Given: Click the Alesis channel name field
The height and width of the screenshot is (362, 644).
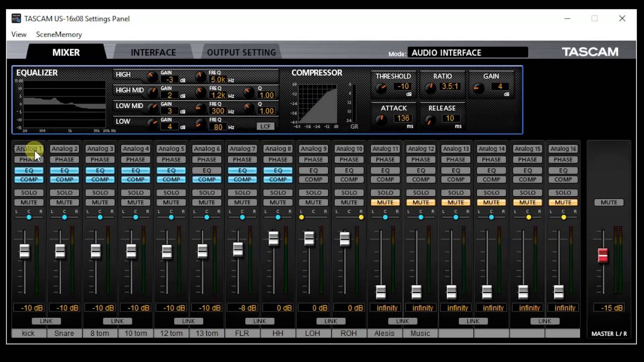Looking at the screenshot, I should pyautogui.click(x=385, y=333).
